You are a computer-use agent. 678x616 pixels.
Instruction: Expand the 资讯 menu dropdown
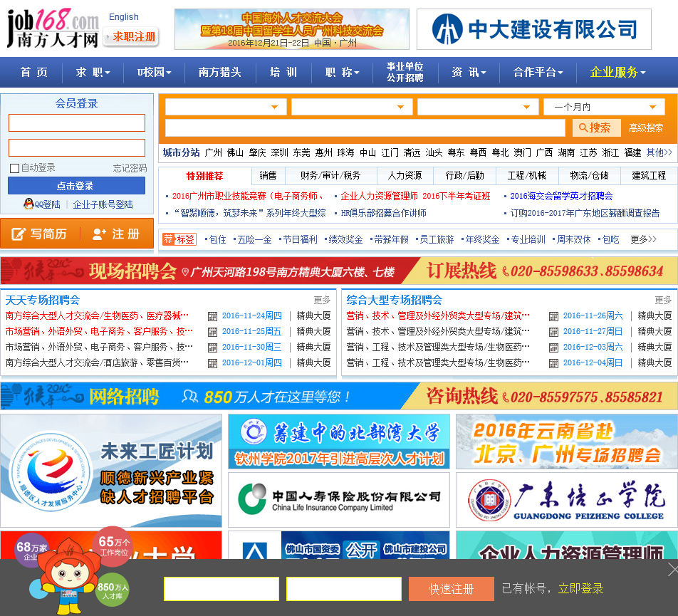(x=469, y=72)
